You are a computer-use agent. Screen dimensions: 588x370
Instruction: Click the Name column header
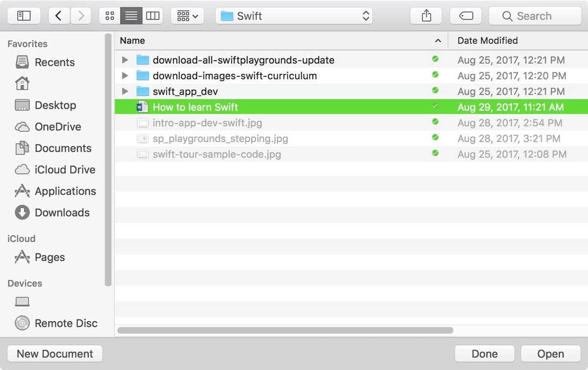pos(132,40)
